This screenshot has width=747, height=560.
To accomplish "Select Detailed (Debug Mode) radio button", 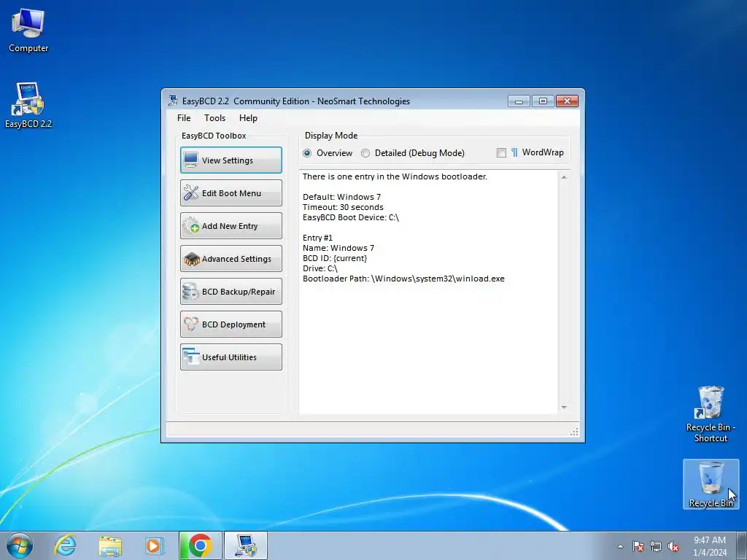I will [x=365, y=153].
